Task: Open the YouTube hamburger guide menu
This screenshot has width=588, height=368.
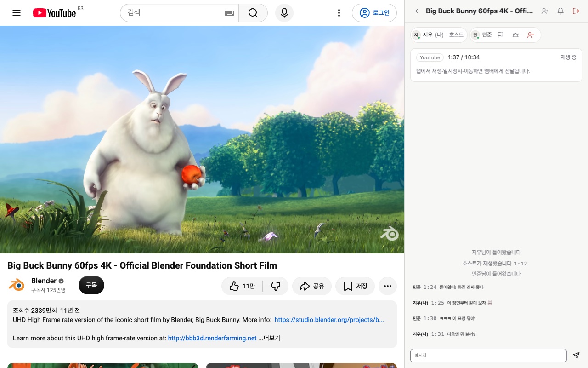Action: tap(17, 13)
